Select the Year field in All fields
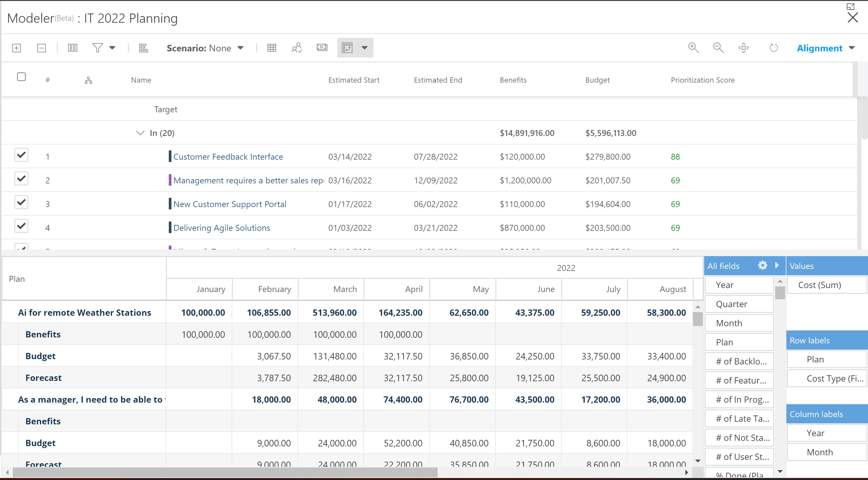 pyautogui.click(x=739, y=285)
